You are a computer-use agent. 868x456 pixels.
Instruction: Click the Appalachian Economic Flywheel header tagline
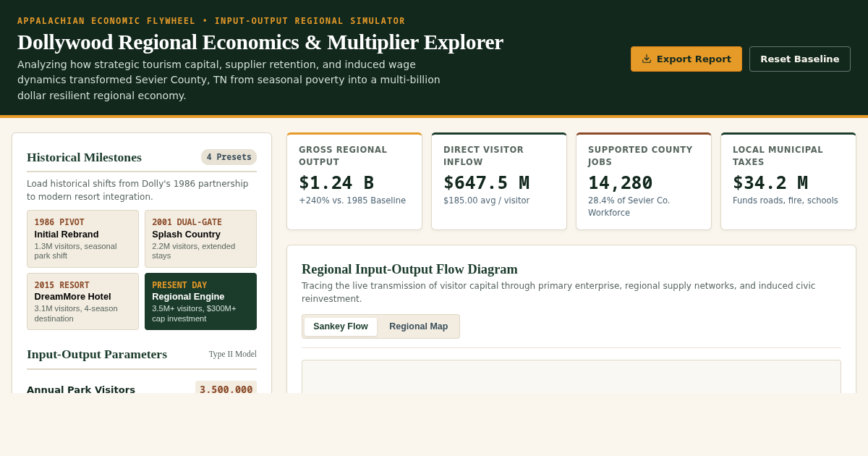pos(211,21)
